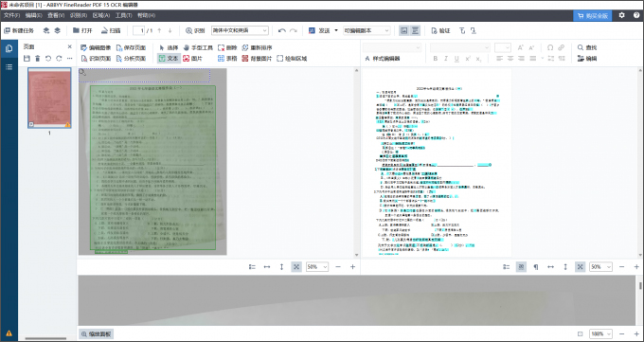Open the font name dropdown
The image size is (644, 342).
tap(459, 47)
